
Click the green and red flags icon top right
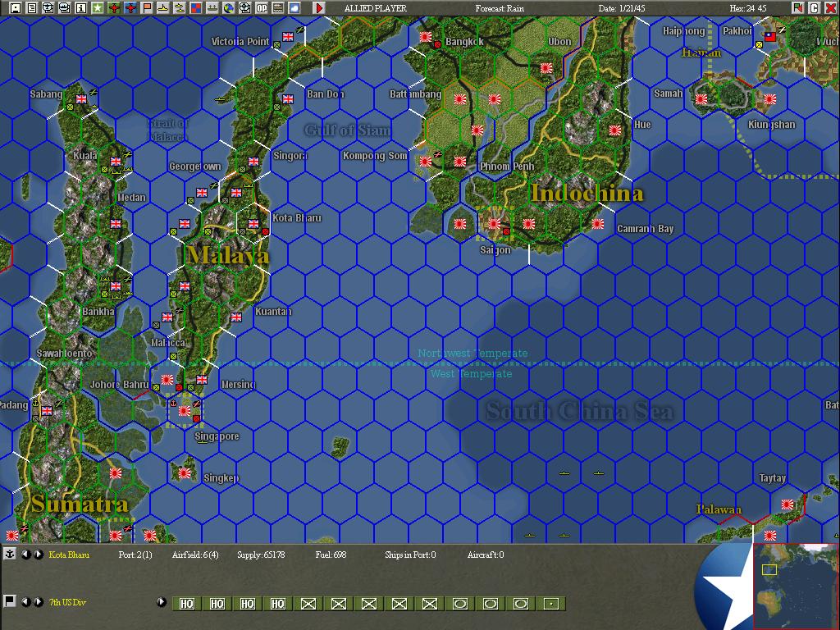tap(797, 7)
